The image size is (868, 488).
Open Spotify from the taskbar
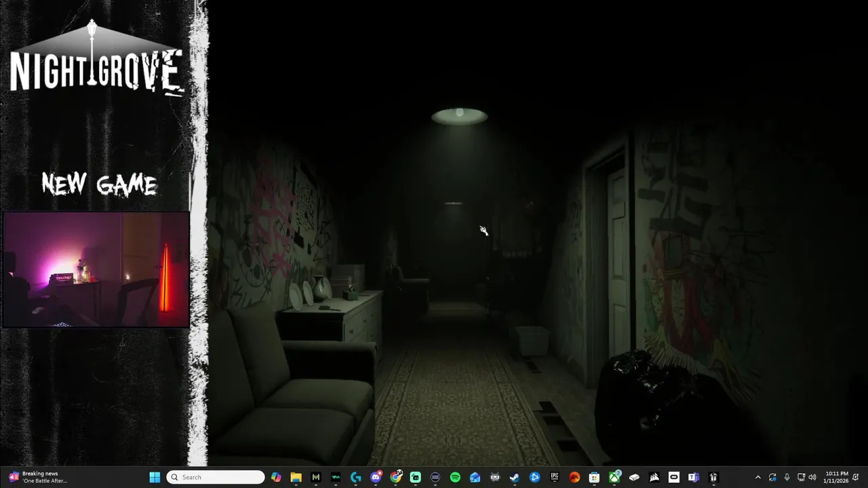455,477
